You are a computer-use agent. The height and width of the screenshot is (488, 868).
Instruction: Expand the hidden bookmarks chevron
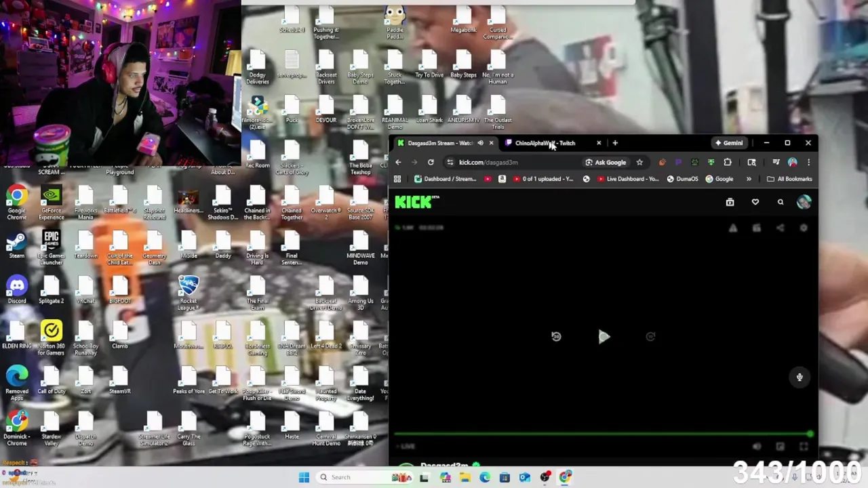749,179
